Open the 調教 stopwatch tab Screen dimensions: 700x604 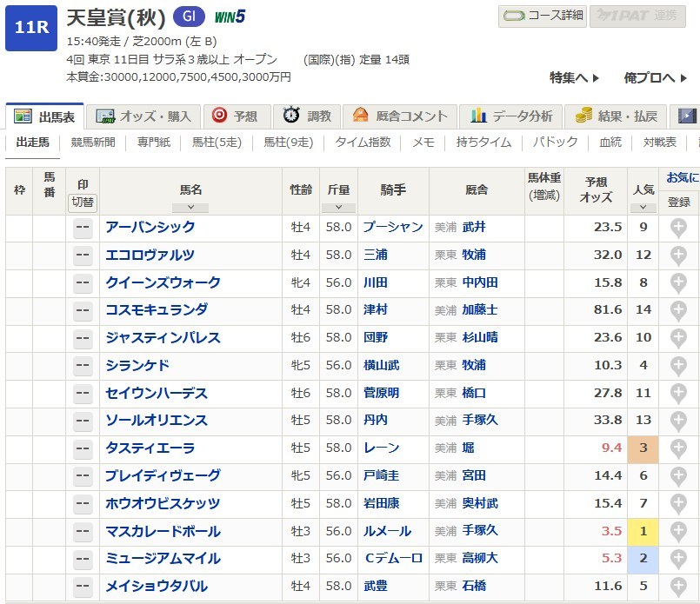(308, 116)
